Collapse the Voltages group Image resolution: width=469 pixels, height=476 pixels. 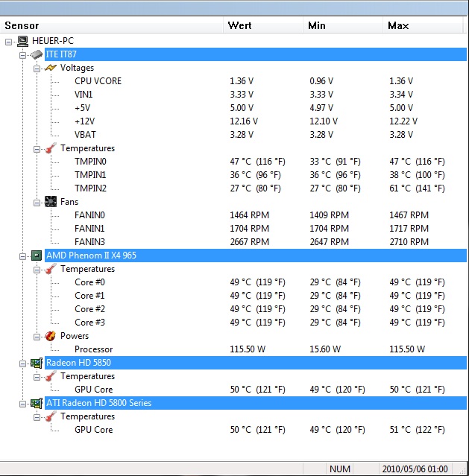pos(37,69)
